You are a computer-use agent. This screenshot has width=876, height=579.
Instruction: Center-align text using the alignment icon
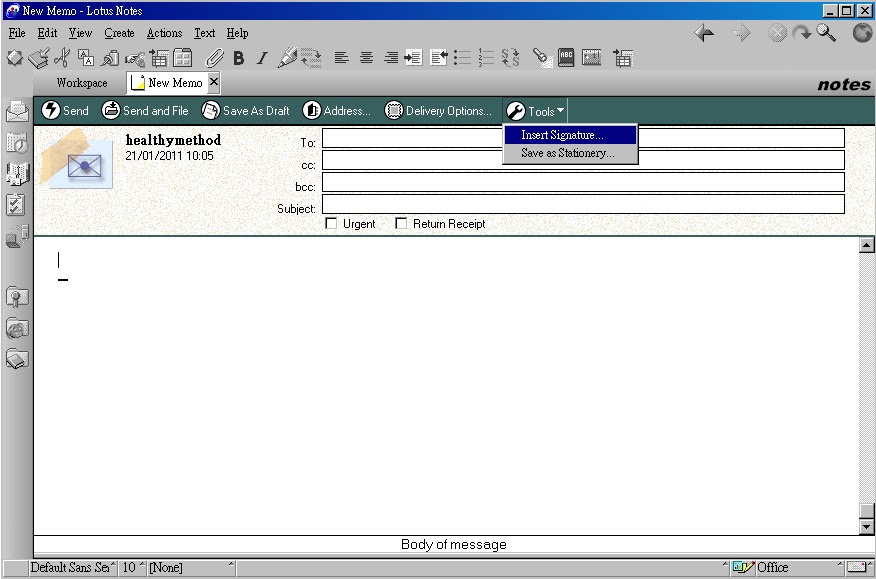coord(365,58)
